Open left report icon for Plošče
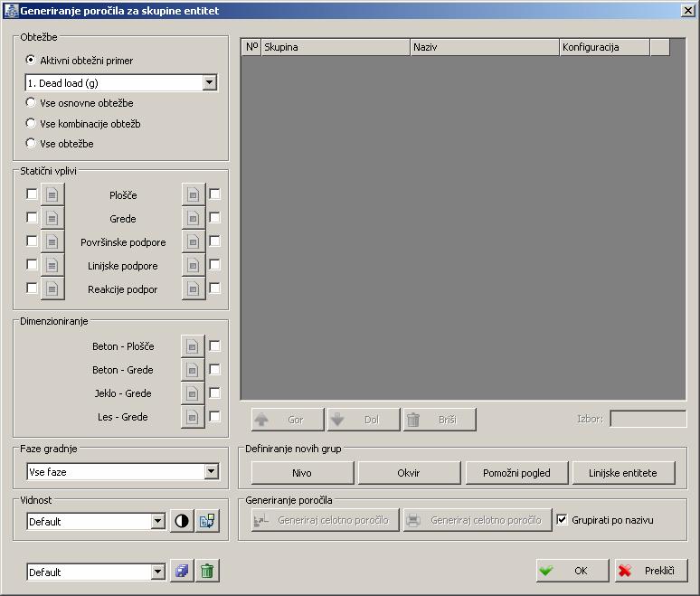700x596 pixels. [52, 194]
